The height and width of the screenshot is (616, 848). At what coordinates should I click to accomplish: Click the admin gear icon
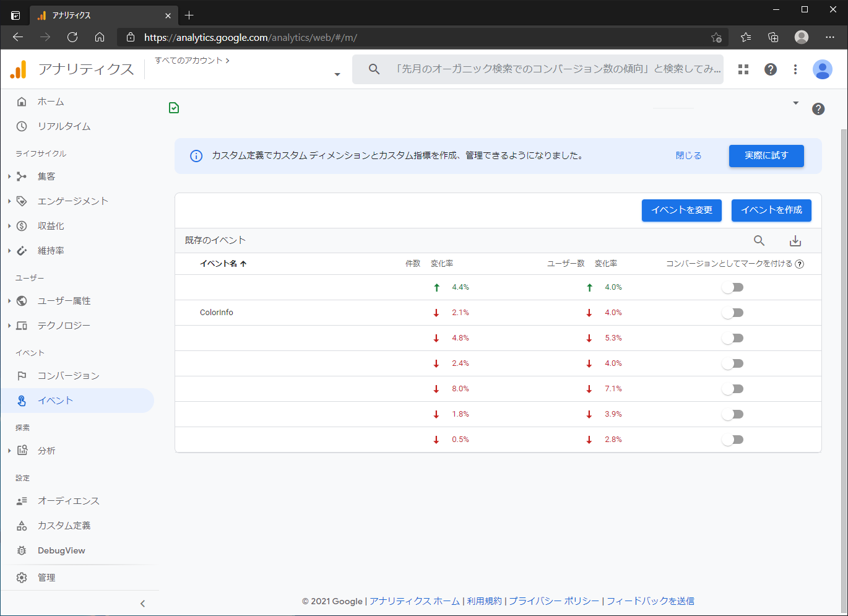[22, 578]
